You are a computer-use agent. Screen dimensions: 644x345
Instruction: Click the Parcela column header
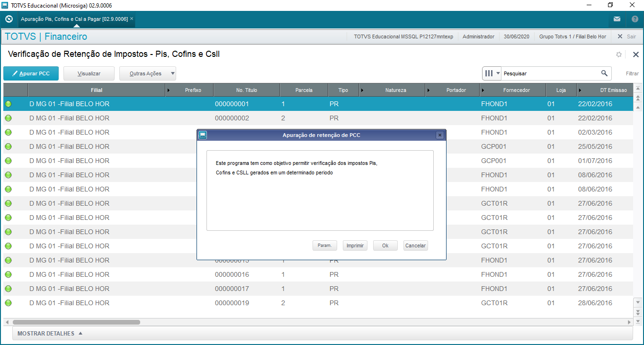click(x=304, y=90)
